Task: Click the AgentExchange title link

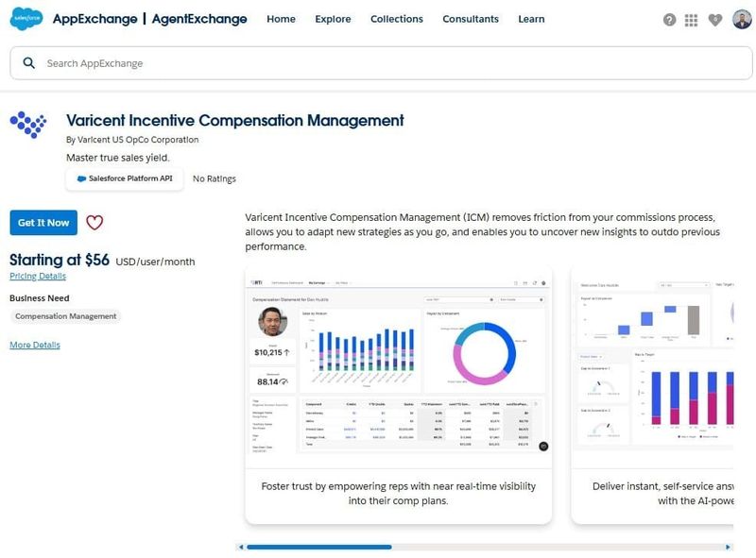Action: coord(199,19)
